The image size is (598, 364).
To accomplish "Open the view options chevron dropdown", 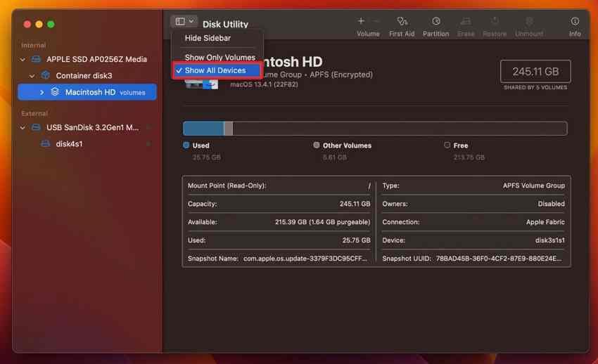I will (191, 21).
